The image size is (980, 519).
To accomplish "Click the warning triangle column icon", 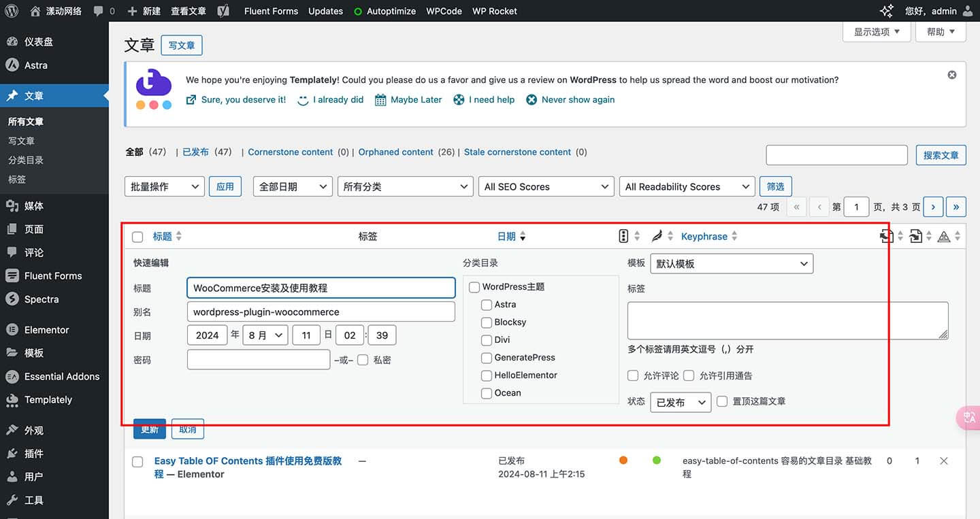I will tap(944, 237).
